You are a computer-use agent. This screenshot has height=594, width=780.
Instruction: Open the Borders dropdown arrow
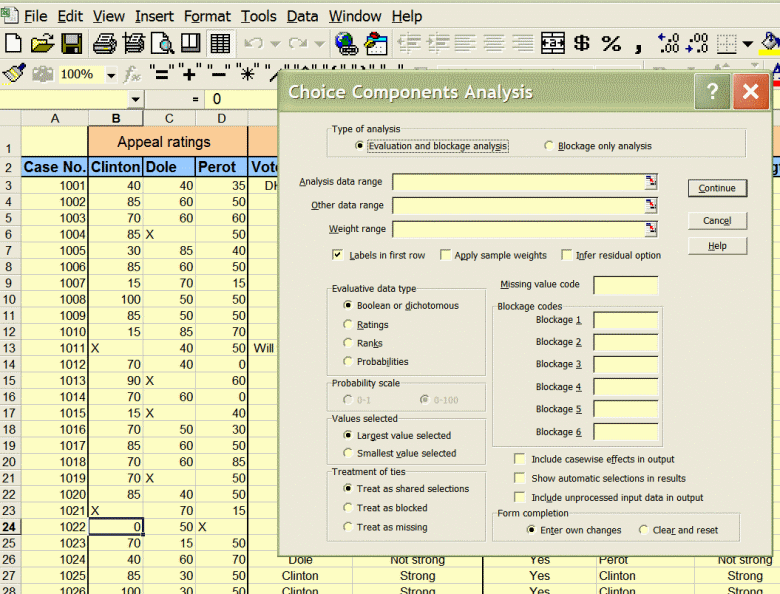(x=747, y=44)
